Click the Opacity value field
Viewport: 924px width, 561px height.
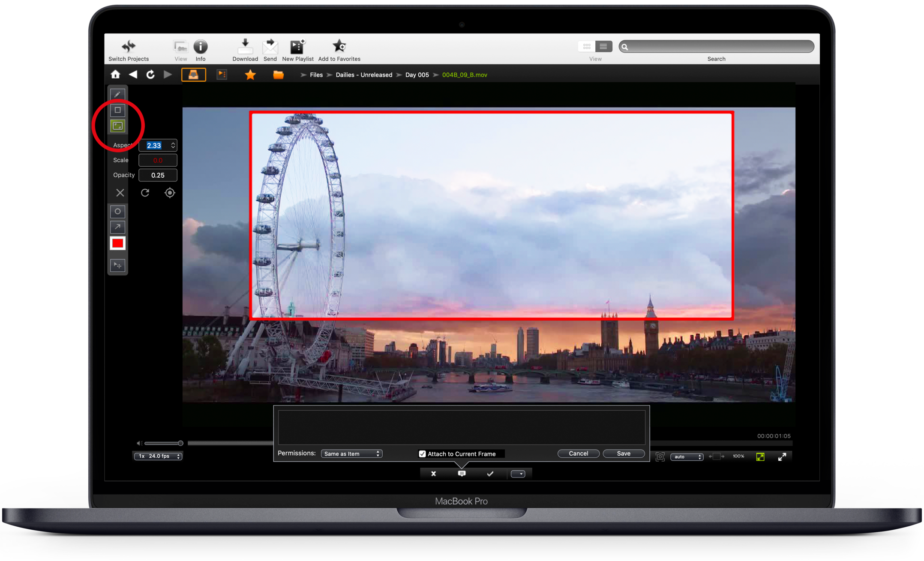(158, 175)
